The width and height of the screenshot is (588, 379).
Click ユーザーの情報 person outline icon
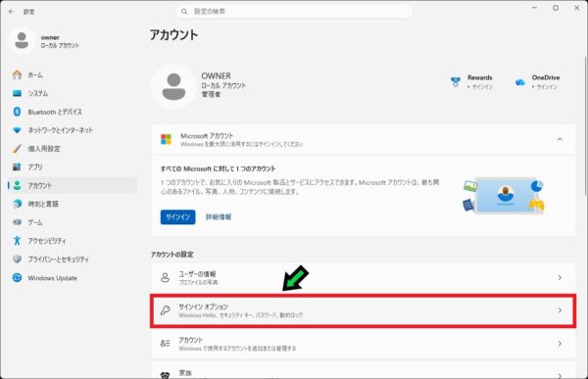165,277
